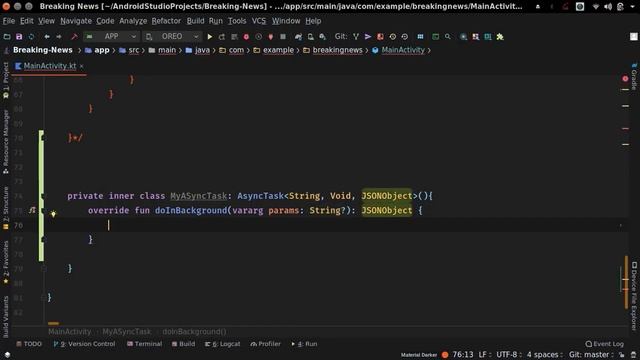The height and width of the screenshot is (360, 640).
Task: Click the Open folder toolbar icon
Action: tap(7, 37)
